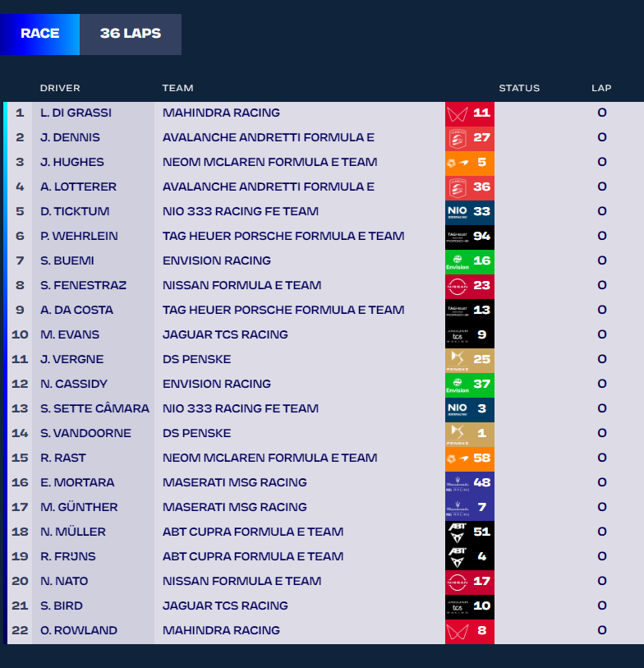This screenshot has width=644, height=668.
Task: Click the NIO badge number 3
Action: click(x=470, y=409)
